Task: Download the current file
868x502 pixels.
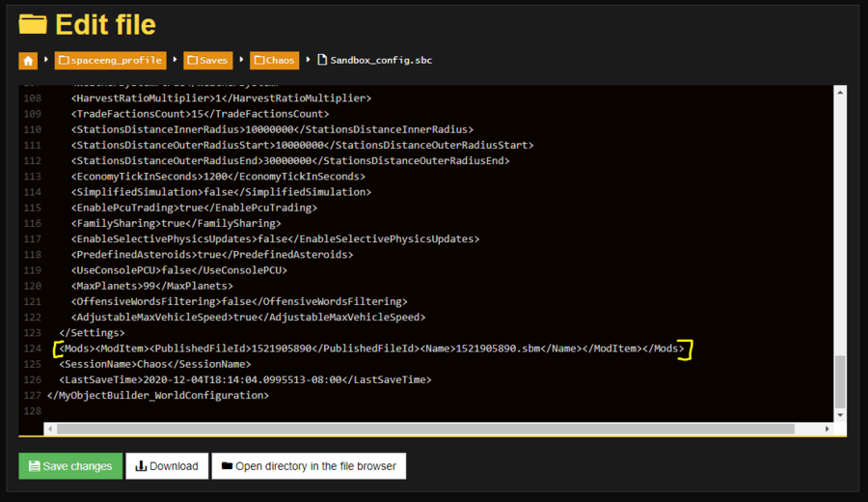Action: 167,466
